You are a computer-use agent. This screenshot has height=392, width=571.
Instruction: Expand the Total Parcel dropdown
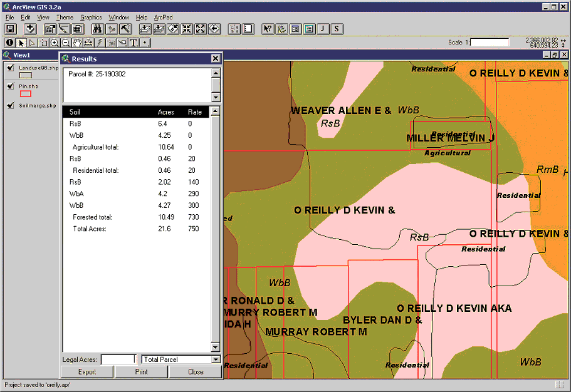pyautogui.click(x=216, y=359)
